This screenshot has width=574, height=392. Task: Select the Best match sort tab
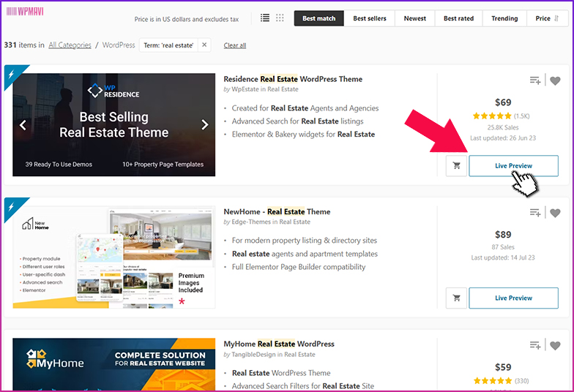(319, 18)
